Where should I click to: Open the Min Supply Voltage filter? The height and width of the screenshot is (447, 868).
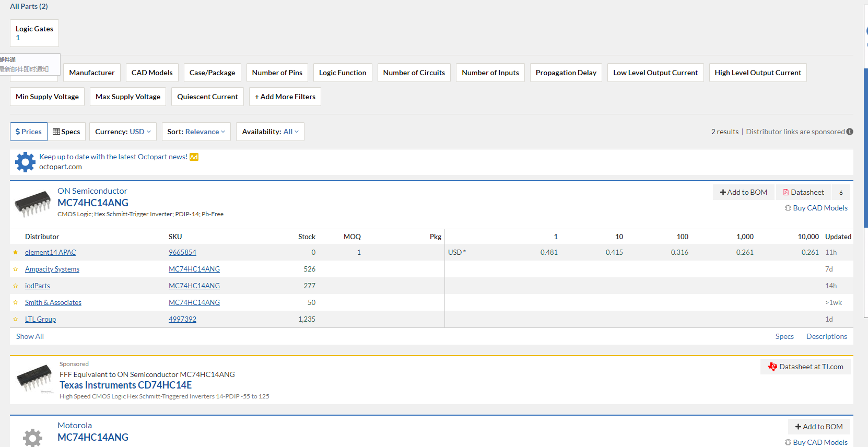coord(47,97)
